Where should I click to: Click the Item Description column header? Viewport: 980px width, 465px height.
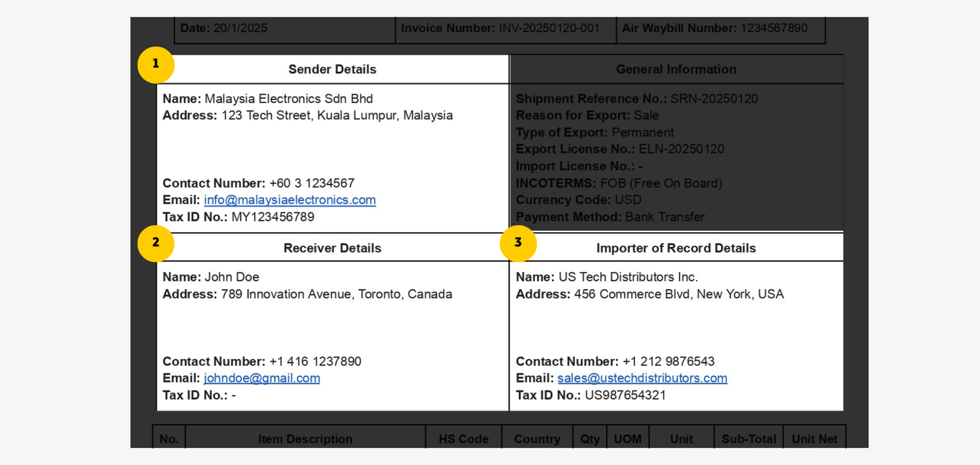[x=305, y=439]
